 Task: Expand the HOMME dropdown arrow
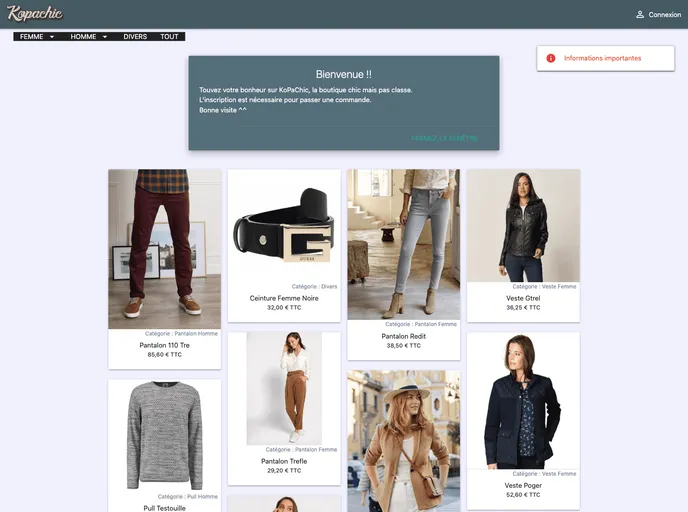(105, 37)
